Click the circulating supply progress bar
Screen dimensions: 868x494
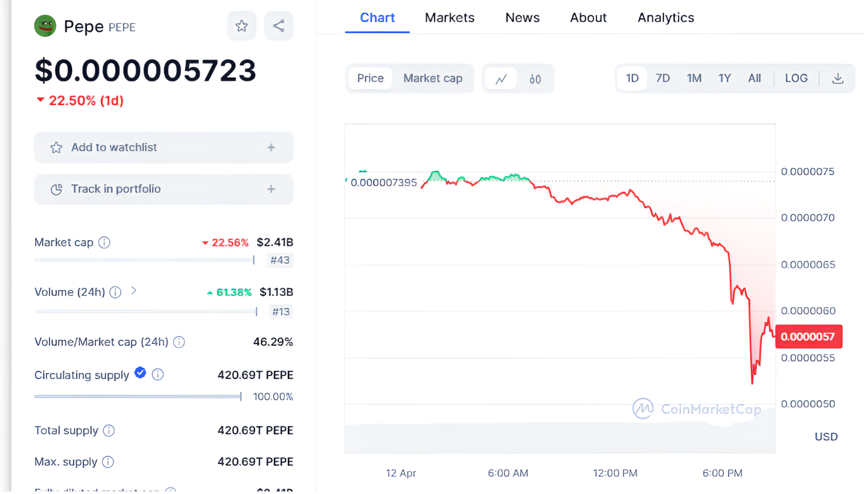pos(138,396)
